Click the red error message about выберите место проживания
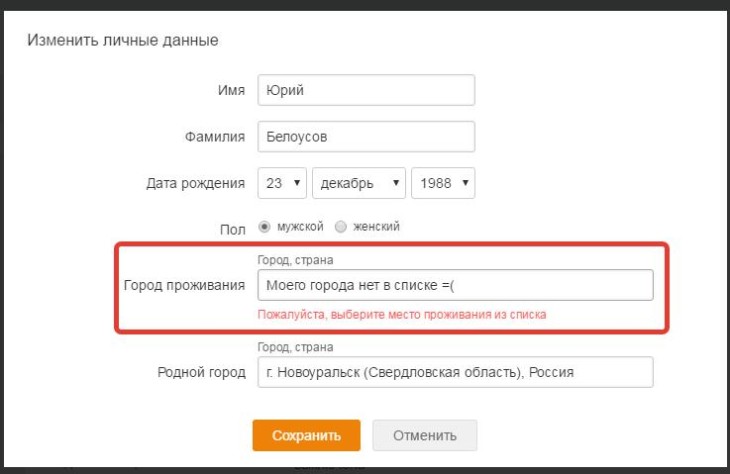Image resolution: width=730 pixels, height=474 pixels. (x=402, y=314)
